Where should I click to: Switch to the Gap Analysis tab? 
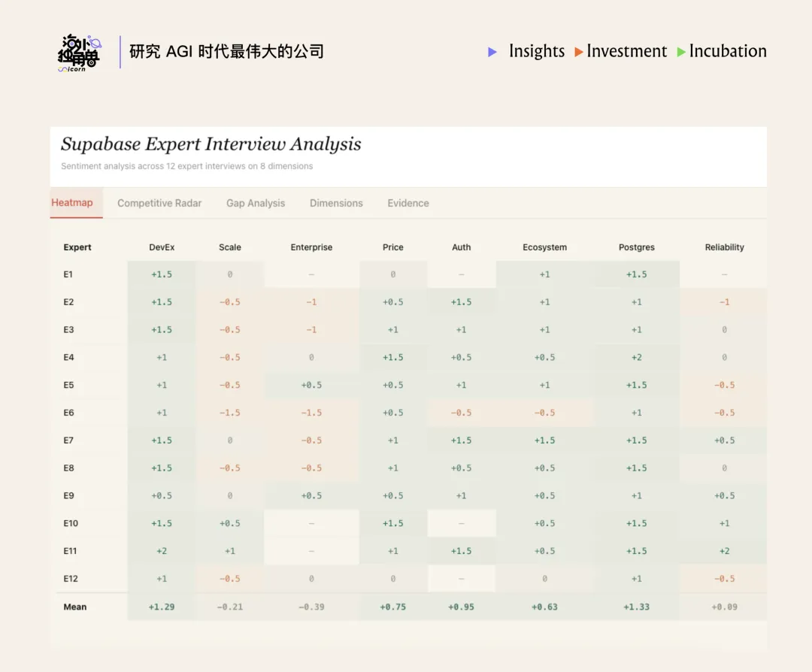tap(256, 203)
